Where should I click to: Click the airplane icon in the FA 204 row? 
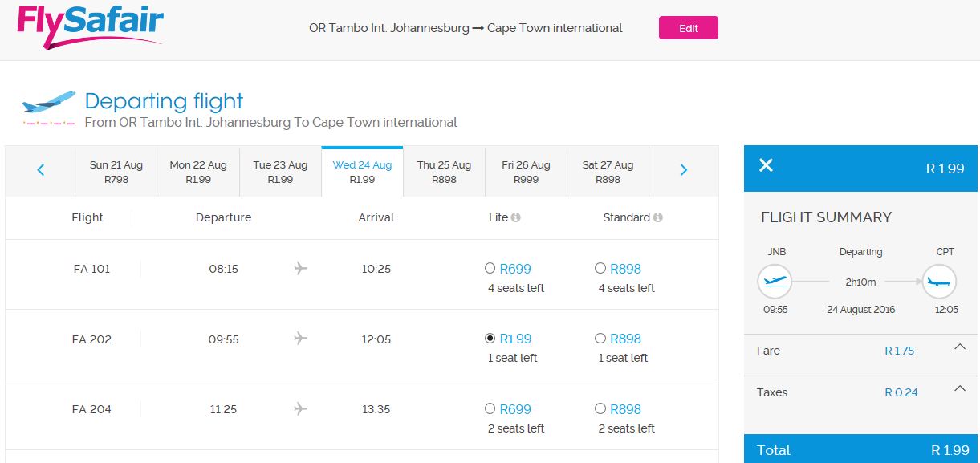(300, 409)
